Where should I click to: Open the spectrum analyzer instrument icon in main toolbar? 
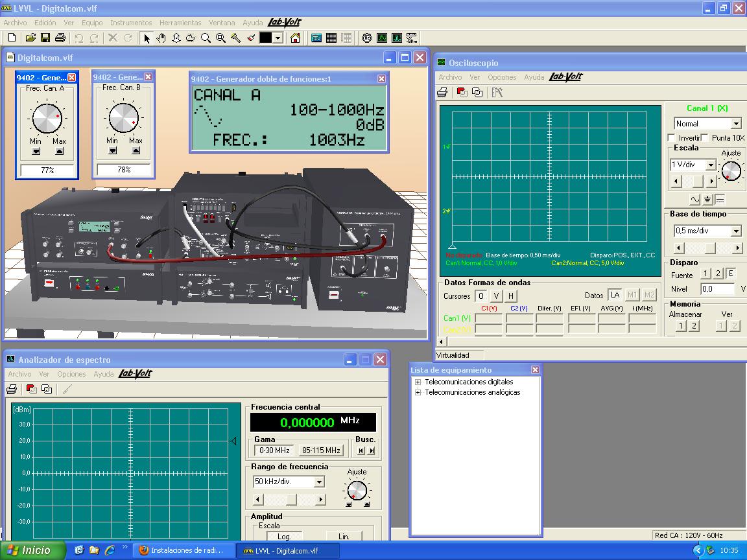(x=397, y=38)
